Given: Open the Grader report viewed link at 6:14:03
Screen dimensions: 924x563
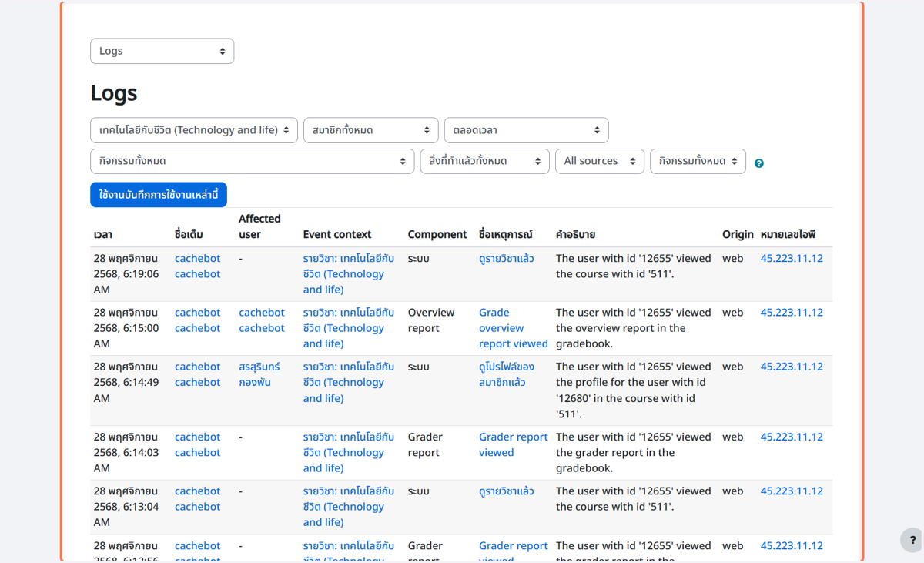Looking at the screenshot, I should point(514,444).
